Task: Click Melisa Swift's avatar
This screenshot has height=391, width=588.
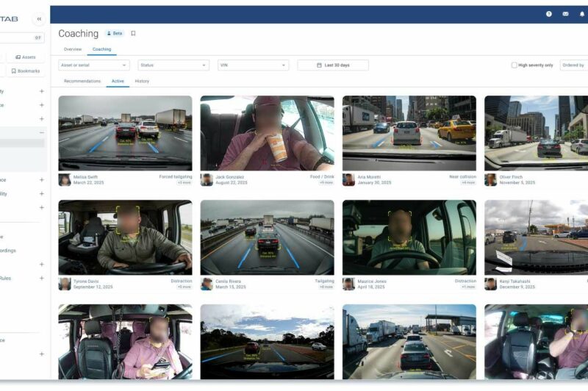Action: click(65, 180)
